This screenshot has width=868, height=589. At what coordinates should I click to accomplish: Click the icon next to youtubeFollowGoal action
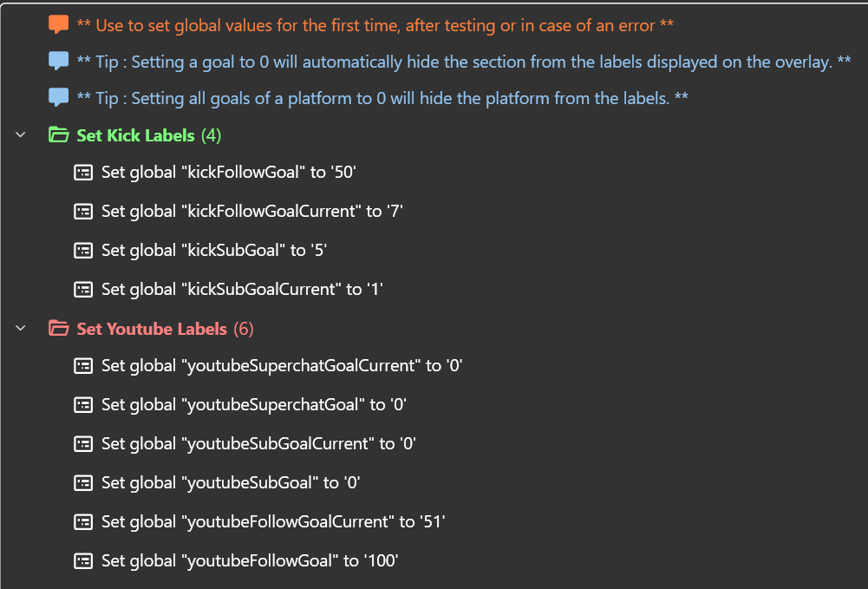tap(83, 560)
